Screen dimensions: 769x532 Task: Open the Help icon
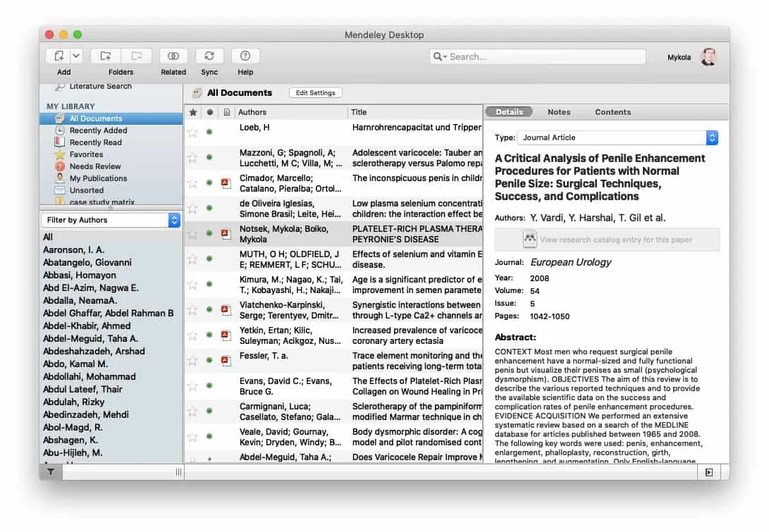[245, 56]
